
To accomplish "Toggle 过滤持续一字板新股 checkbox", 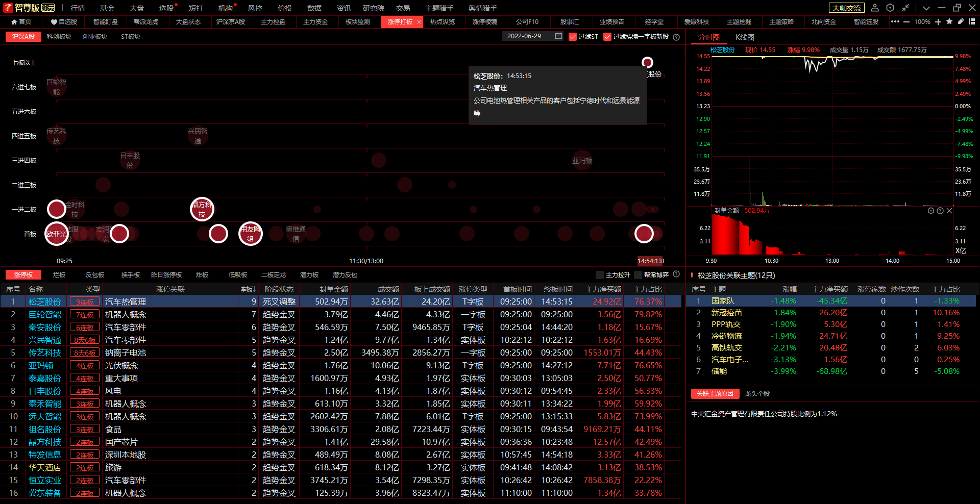I will tap(607, 37).
